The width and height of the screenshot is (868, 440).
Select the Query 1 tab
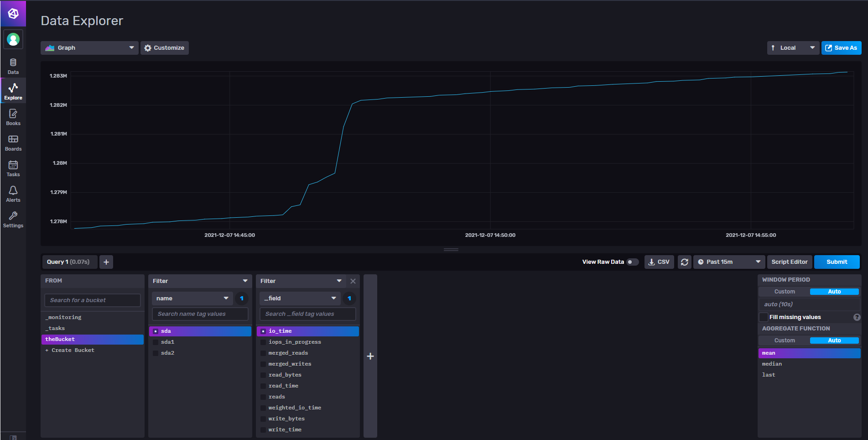click(68, 262)
